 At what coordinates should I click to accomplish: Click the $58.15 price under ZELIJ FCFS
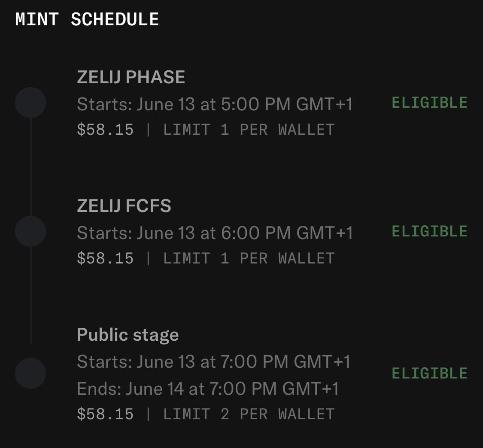(105, 258)
